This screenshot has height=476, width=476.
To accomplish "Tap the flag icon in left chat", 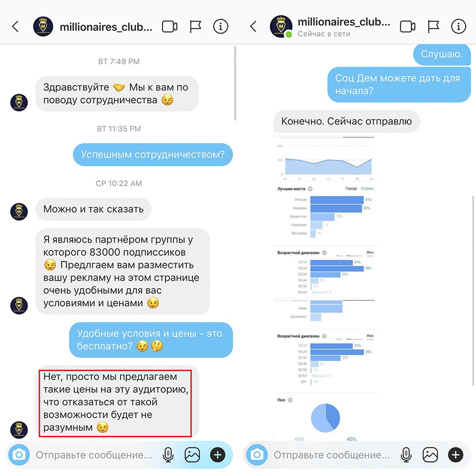I will (195, 27).
